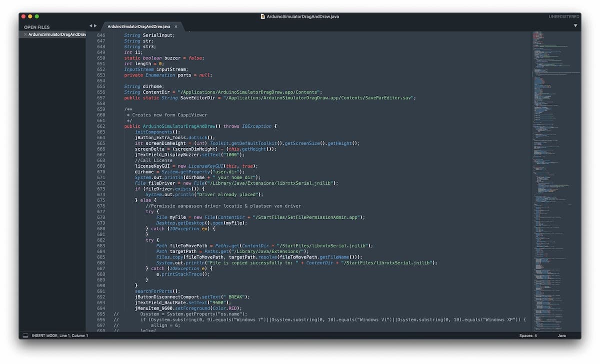Image resolution: width=600 pixels, height=364 pixels.
Task: Click the jTextField_BautRate.setText line
Action: [x=183, y=303]
